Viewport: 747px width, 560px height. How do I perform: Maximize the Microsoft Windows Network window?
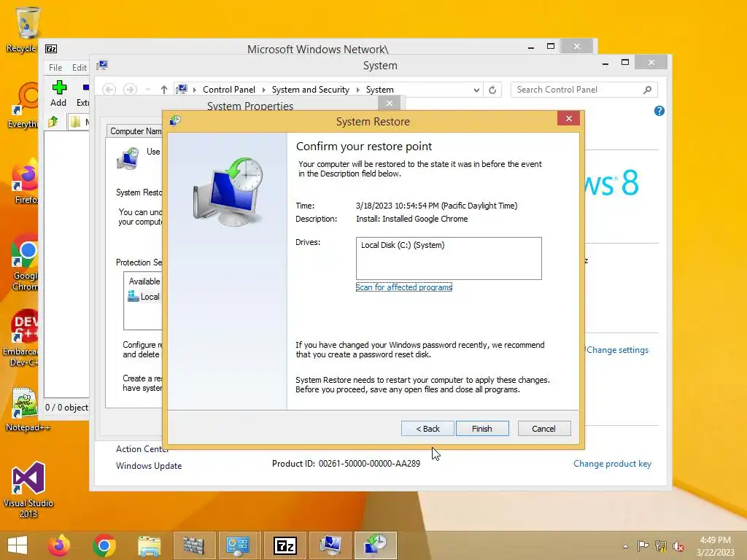[x=551, y=47]
